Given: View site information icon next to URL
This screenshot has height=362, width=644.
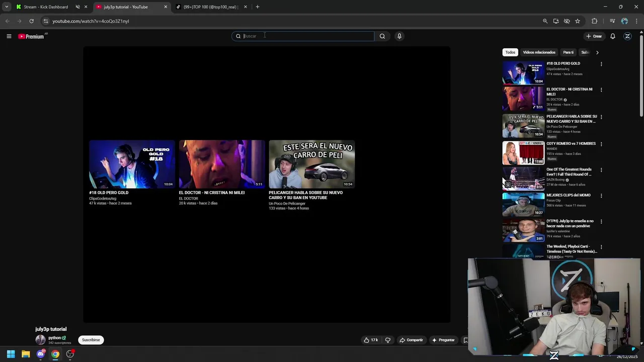Looking at the screenshot, I should click(x=46, y=21).
